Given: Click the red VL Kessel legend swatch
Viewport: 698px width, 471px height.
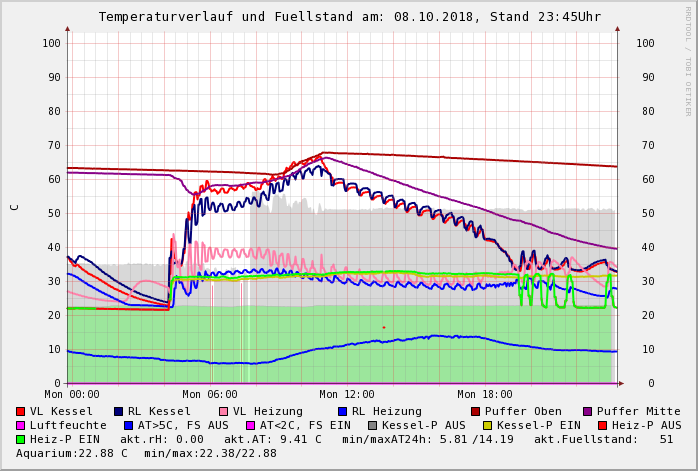Looking at the screenshot, I should [x=21, y=411].
